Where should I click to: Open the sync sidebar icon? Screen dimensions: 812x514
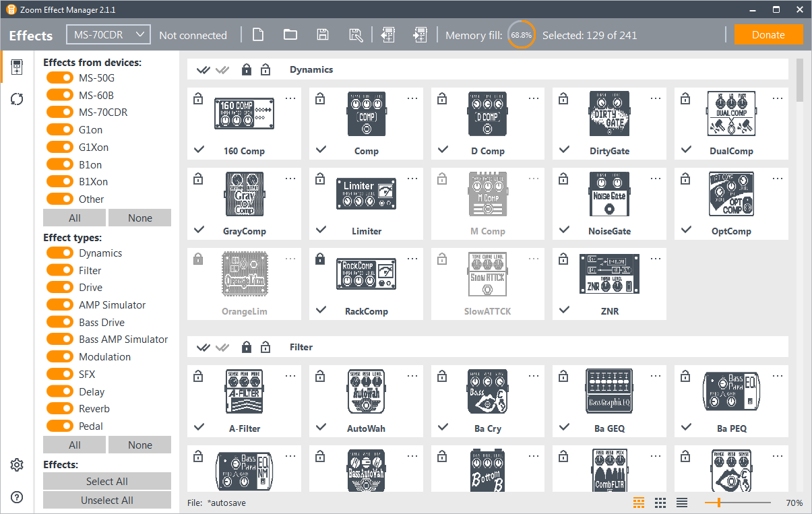[17, 99]
